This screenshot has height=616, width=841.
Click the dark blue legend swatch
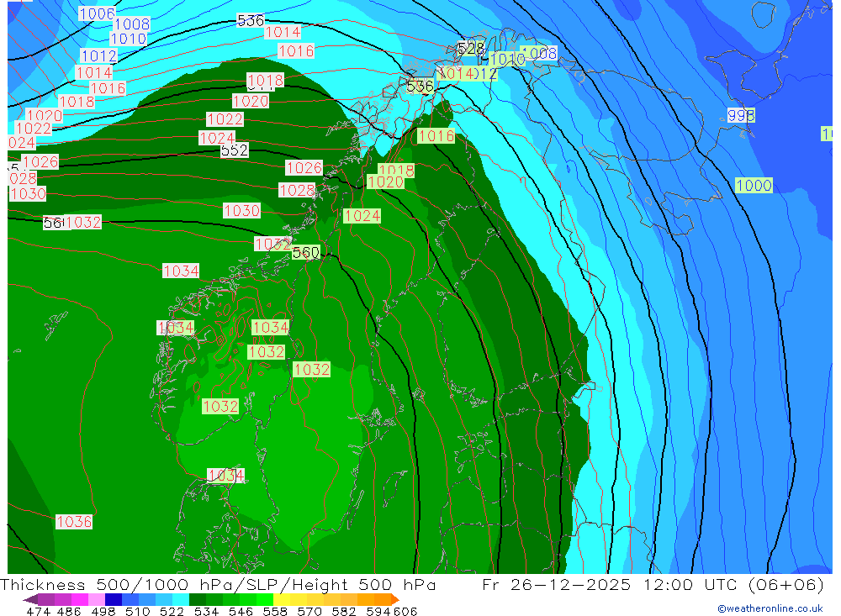[x=114, y=599]
